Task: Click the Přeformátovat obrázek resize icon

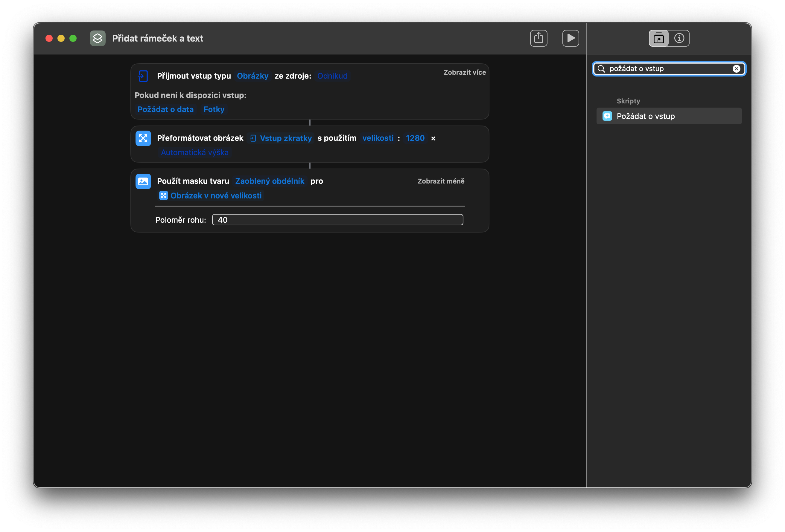Action: coord(143,138)
